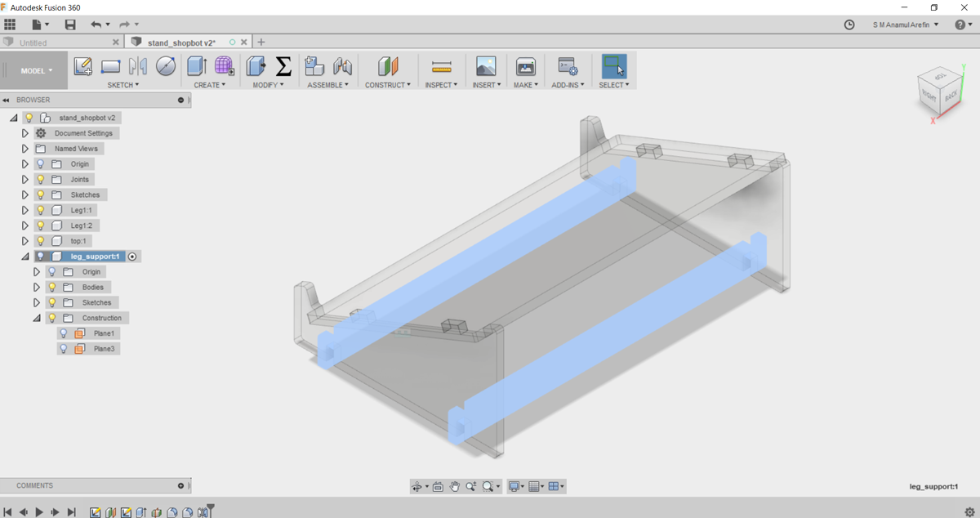980x518 pixels.
Task: Collapse the Construction folder
Action: point(37,318)
